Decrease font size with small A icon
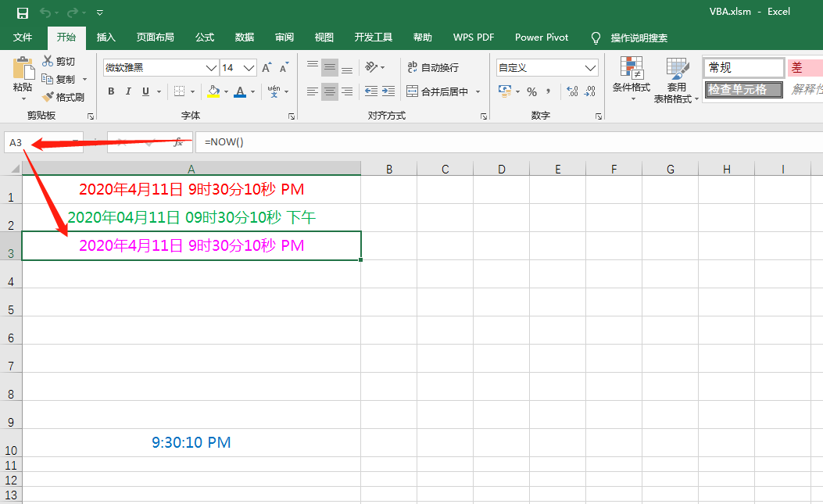The height and width of the screenshot is (504, 823). 284,68
